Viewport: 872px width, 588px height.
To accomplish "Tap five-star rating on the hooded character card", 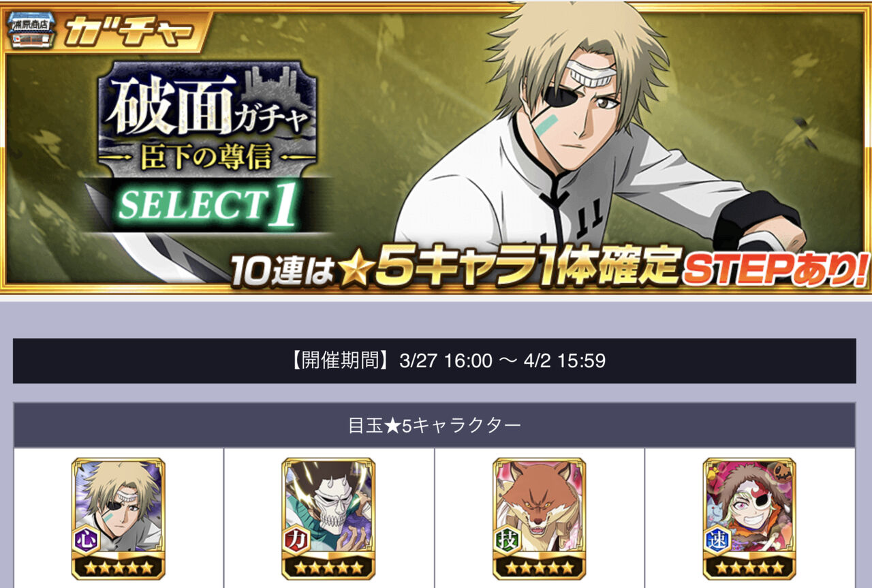I will coord(749,566).
